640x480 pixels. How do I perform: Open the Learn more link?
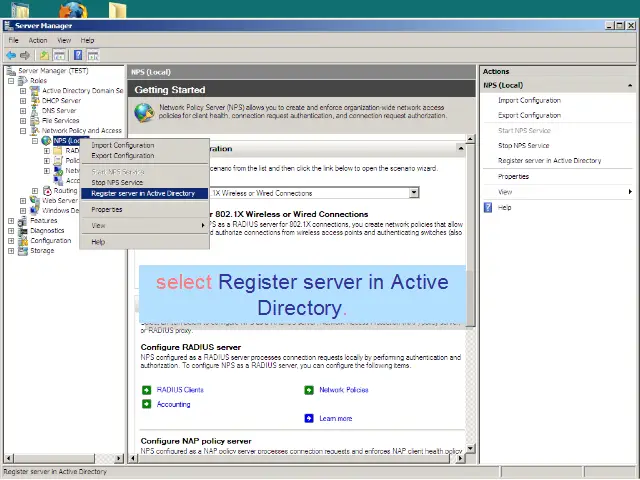pyautogui.click(x=336, y=418)
